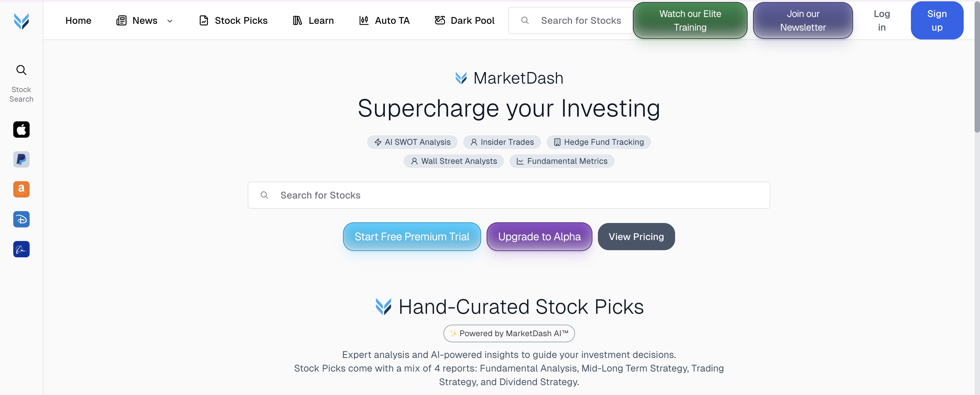Click Join our Newsletter button
Screen dimensions: 980x395
coord(802,20)
